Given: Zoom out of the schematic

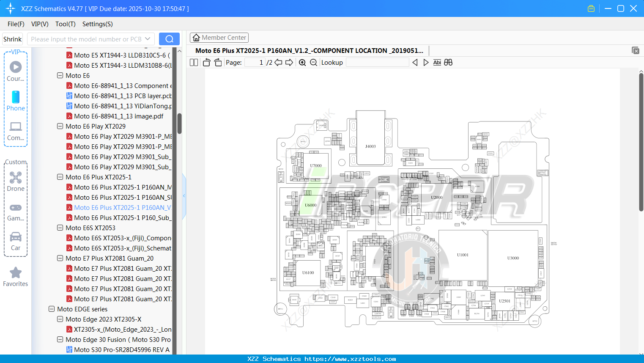Looking at the screenshot, I should pos(313,63).
